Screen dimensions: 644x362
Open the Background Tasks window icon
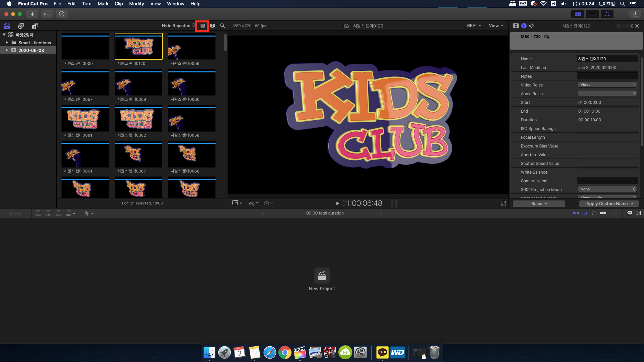(x=62, y=14)
